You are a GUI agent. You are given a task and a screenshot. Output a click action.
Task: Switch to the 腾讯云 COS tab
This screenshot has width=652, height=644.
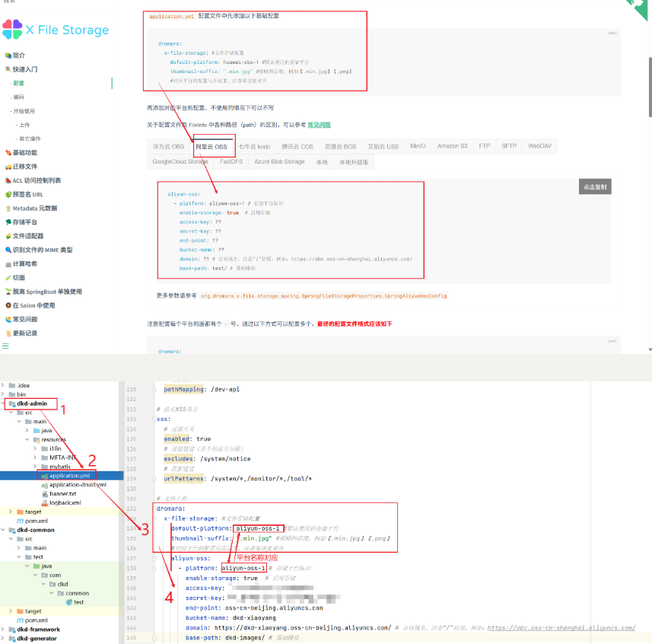coord(297,146)
